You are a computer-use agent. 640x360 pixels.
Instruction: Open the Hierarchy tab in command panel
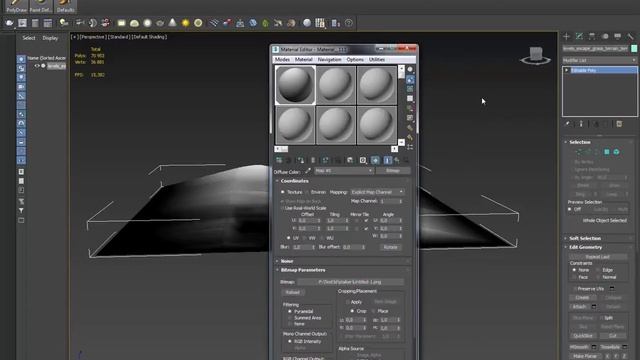592,37
